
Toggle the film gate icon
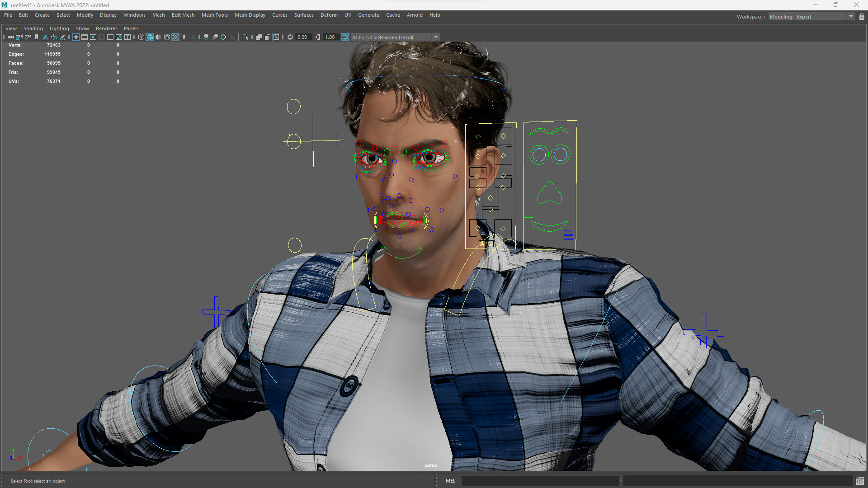[85, 37]
